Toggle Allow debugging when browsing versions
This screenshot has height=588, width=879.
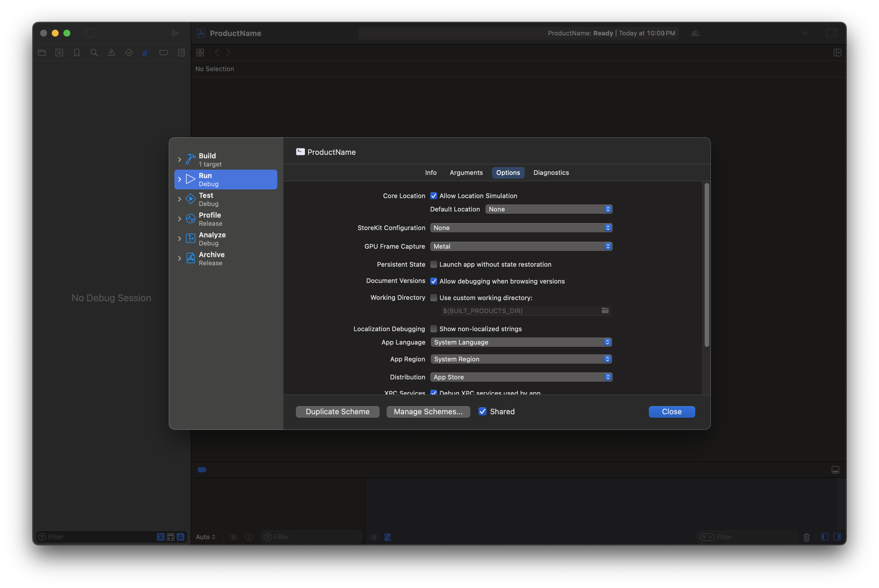(433, 281)
